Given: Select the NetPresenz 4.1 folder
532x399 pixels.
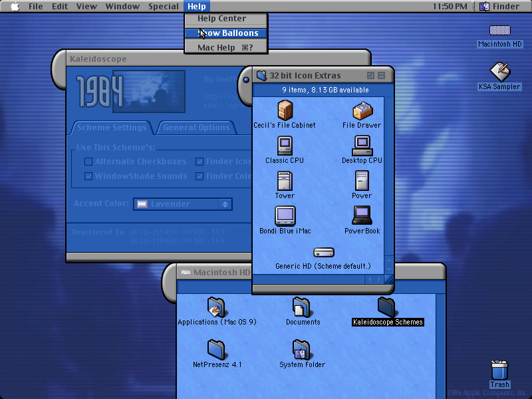Looking at the screenshot, I should click(x=216, y=350).
